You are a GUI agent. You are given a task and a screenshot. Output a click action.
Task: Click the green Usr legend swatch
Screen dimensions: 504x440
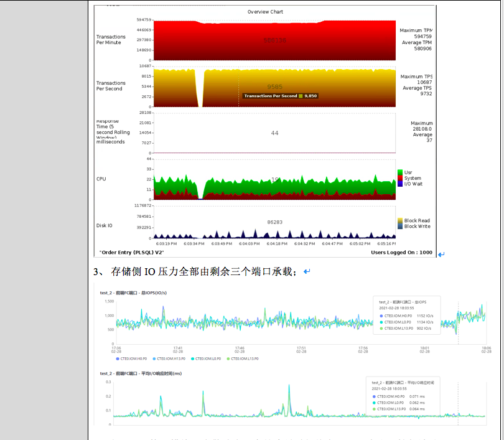[x=400, y=172]
